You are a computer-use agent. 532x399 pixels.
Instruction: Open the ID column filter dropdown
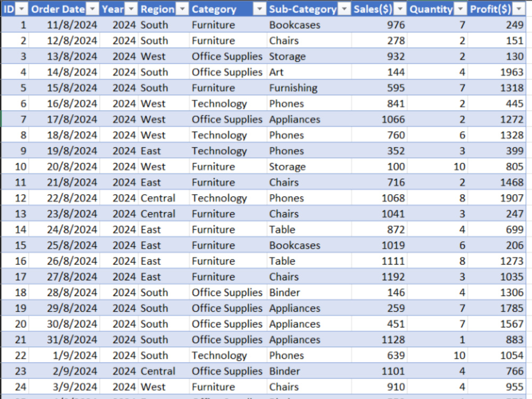pyautogui.click(x=21, y=9)
